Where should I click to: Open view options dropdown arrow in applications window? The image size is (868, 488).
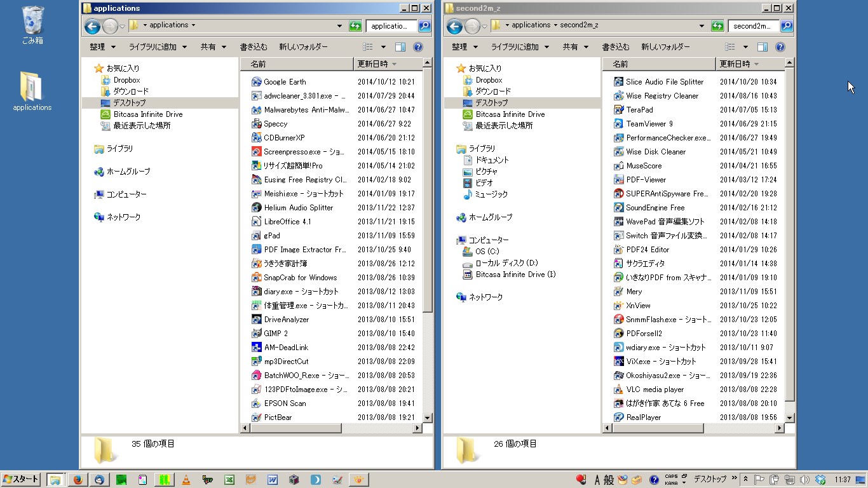pos(383,47)
